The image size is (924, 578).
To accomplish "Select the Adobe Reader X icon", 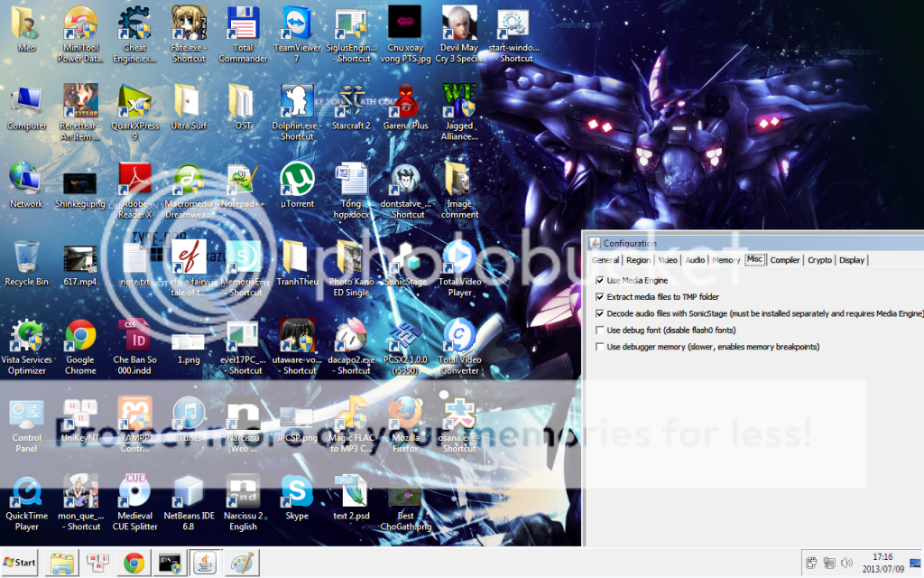I will pyautogui.click(x=134, y=179).
